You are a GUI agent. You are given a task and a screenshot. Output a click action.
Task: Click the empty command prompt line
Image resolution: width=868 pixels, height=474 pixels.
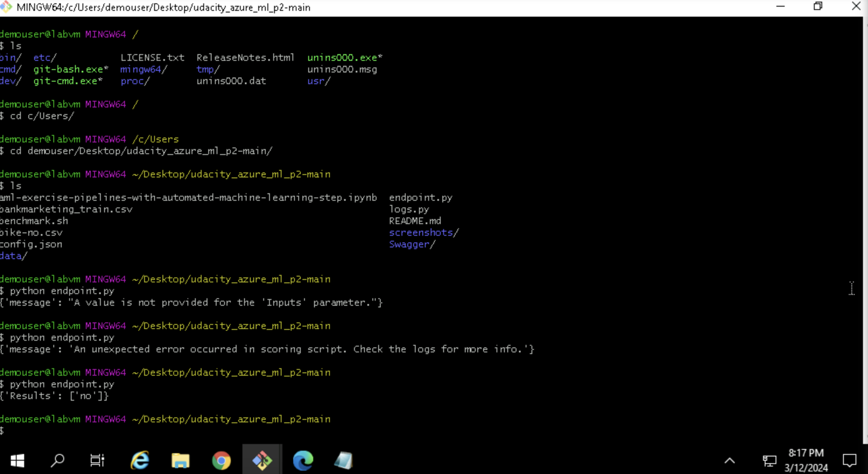coord(167,431)
